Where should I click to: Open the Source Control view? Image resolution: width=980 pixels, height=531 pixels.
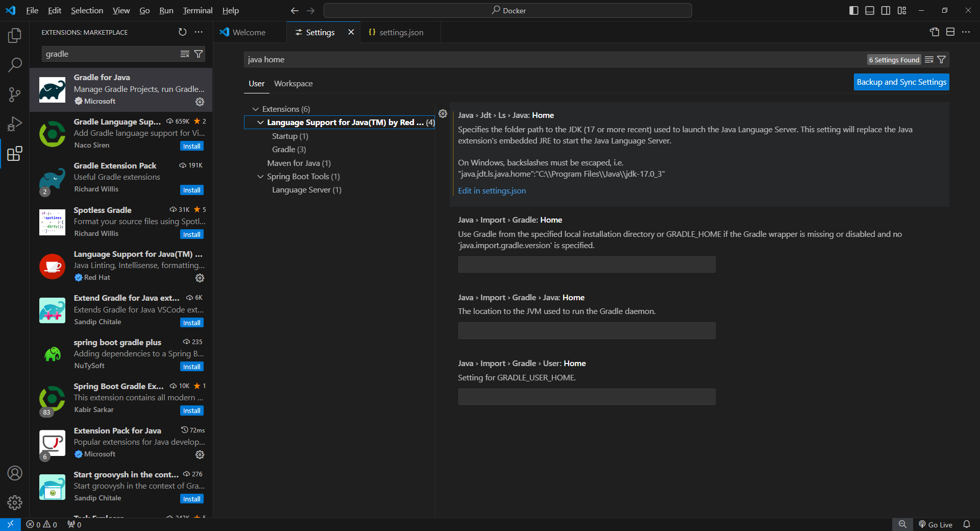[x=15, y=94]
